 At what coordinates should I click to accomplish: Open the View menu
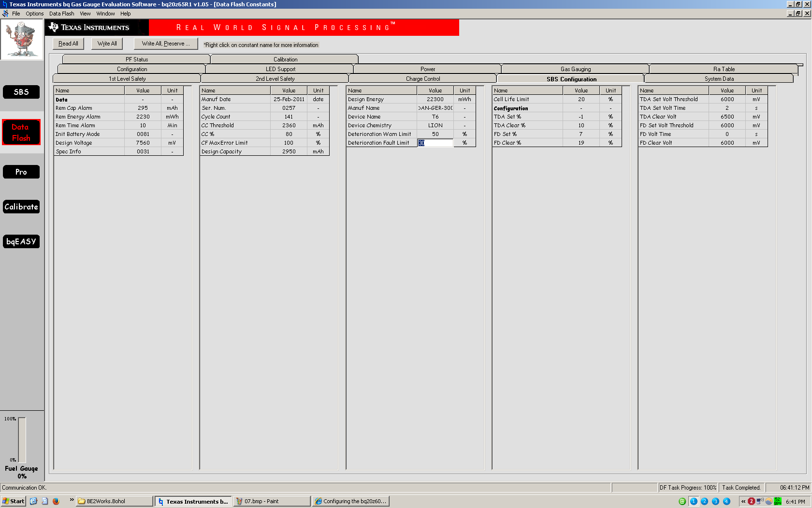[85, 14]
